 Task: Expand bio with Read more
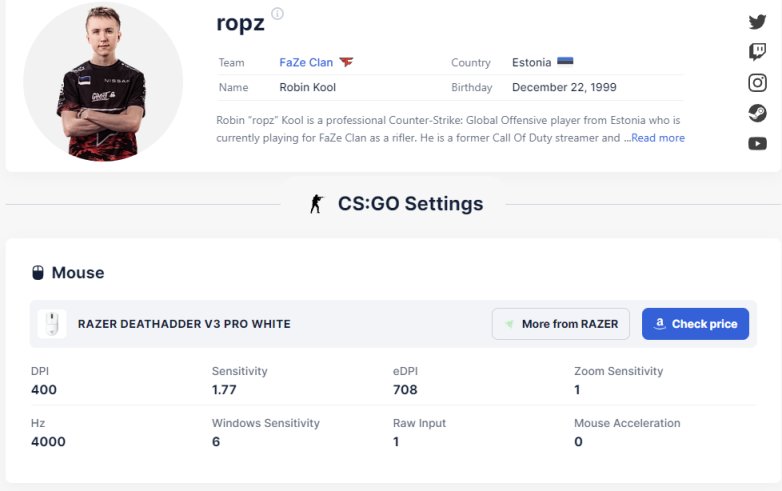coord(657,138)
